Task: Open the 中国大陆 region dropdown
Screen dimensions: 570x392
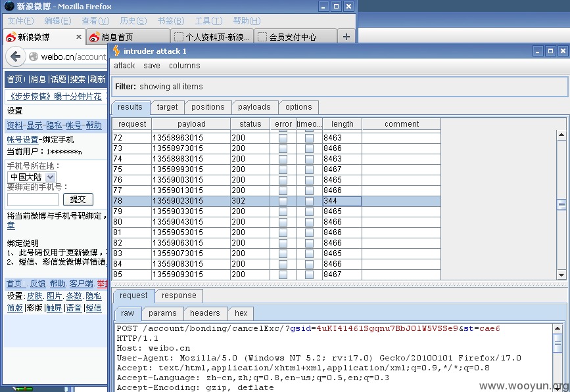Action: pyautogui.click(x=32, y=177)
